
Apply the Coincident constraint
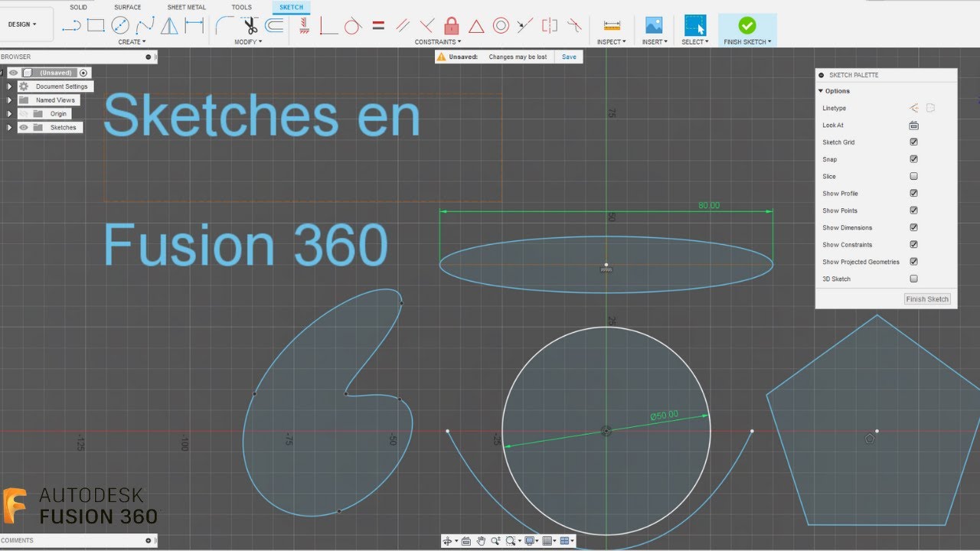point(328,26)
